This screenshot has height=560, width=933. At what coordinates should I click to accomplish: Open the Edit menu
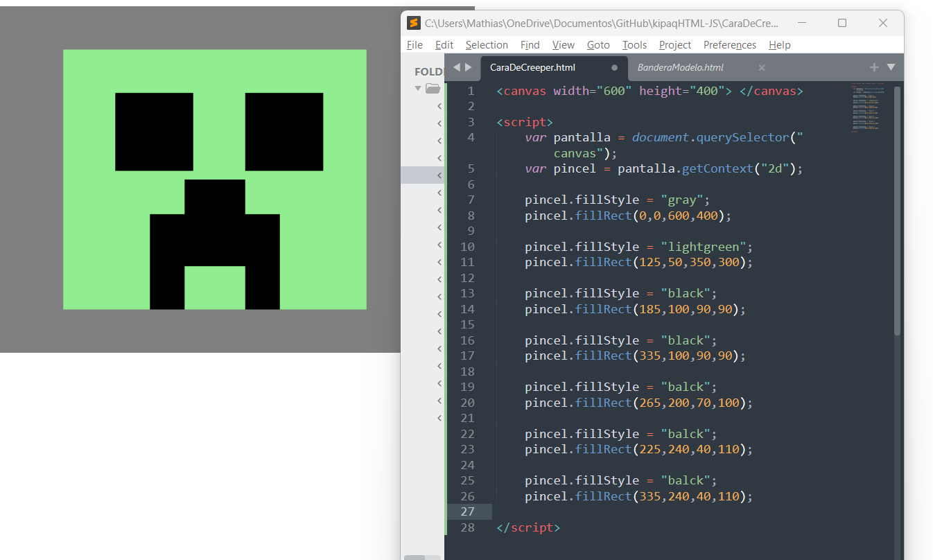tap(444, 45)
